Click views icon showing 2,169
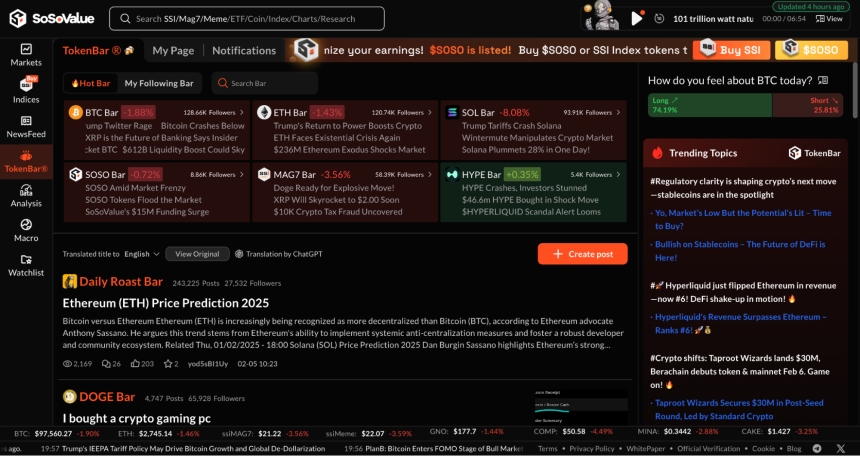Viewport: 860px width, 456px height. 67,364
